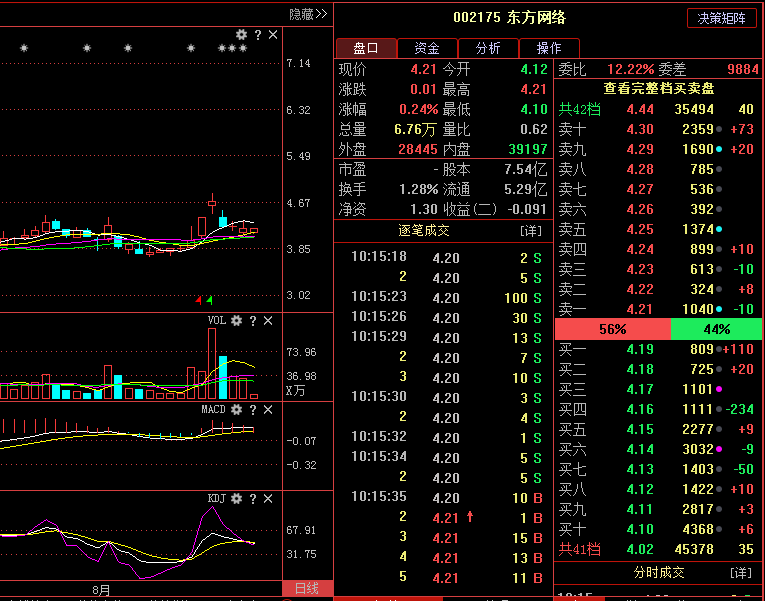Click the green 44% sell ratio bar
The width and height of the screenshot is (765, 601).
[x=716, y=329]
